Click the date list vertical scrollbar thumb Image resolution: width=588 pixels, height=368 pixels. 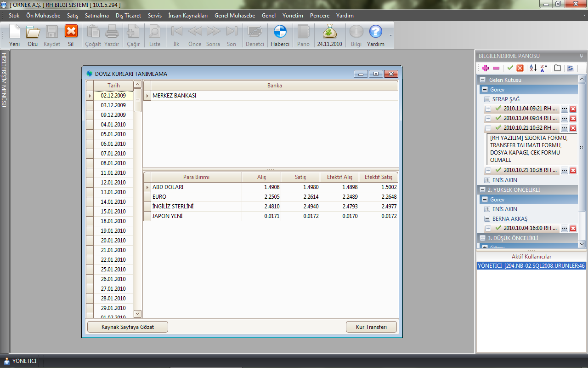coord(138,100)
